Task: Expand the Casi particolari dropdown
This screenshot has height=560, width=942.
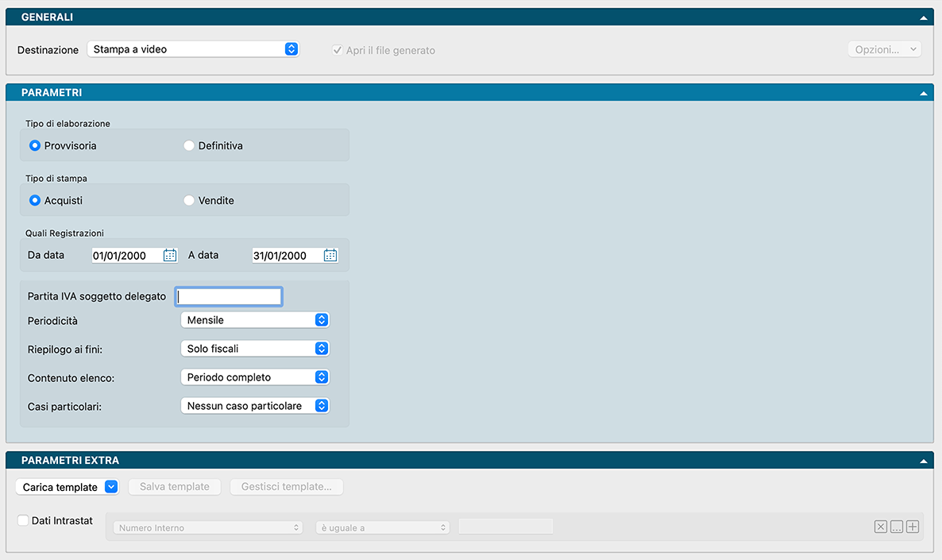Action: [254, 406]
